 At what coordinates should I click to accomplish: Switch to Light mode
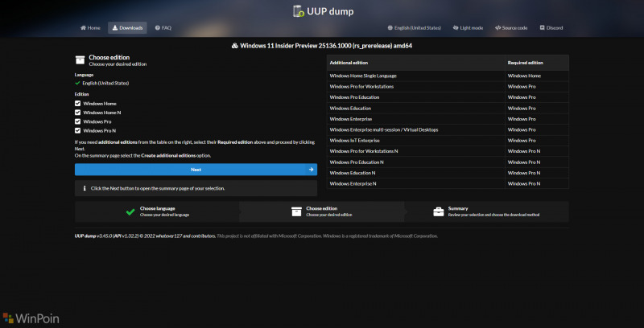pyautogui.click(x=468, y=28)
